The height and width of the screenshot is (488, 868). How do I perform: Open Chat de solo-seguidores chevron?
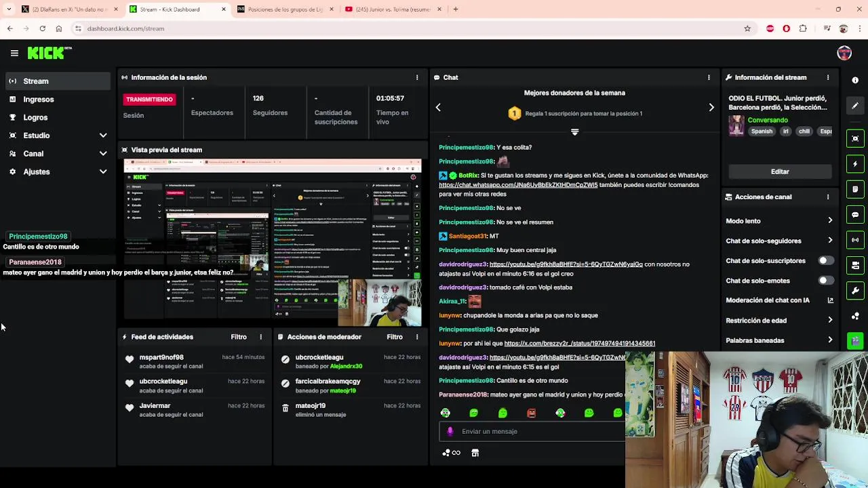tap(830, 241)
